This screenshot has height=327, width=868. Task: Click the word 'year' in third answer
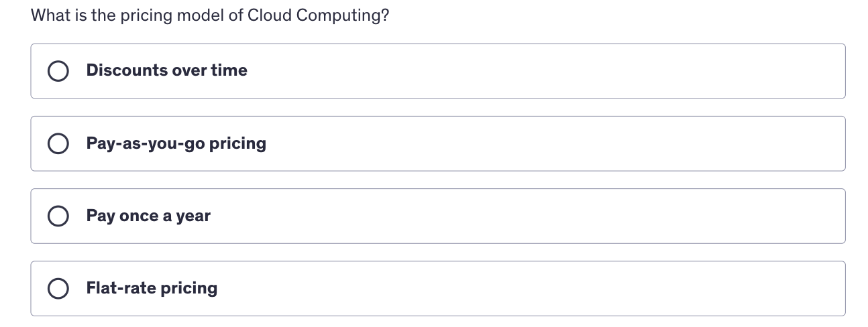point(193,217)
